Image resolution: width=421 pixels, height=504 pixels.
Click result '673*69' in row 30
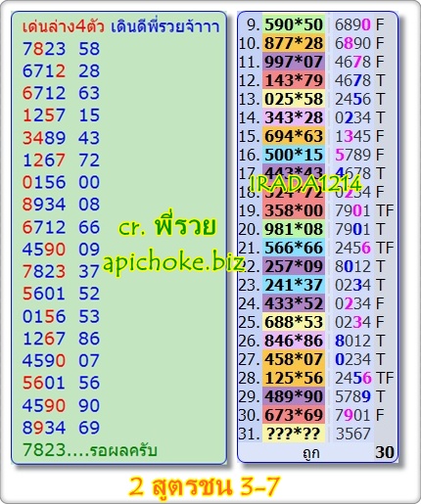(294, 415)
